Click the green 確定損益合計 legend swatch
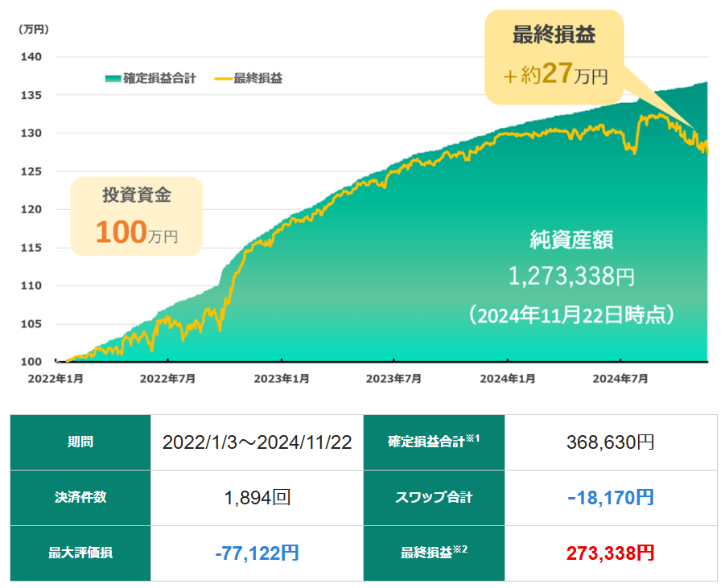Viewport: 725px width, 588px height. tap(113, 79)
